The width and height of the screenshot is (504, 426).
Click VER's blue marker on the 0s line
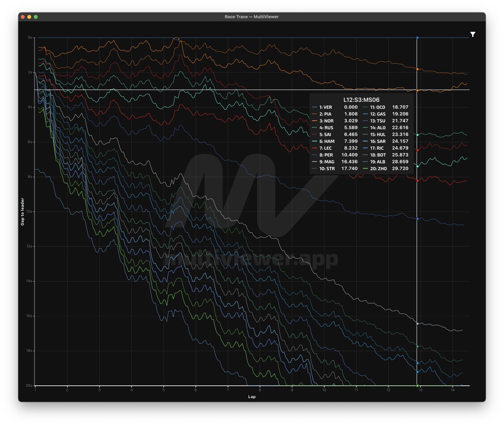click(x=417, y=38)
